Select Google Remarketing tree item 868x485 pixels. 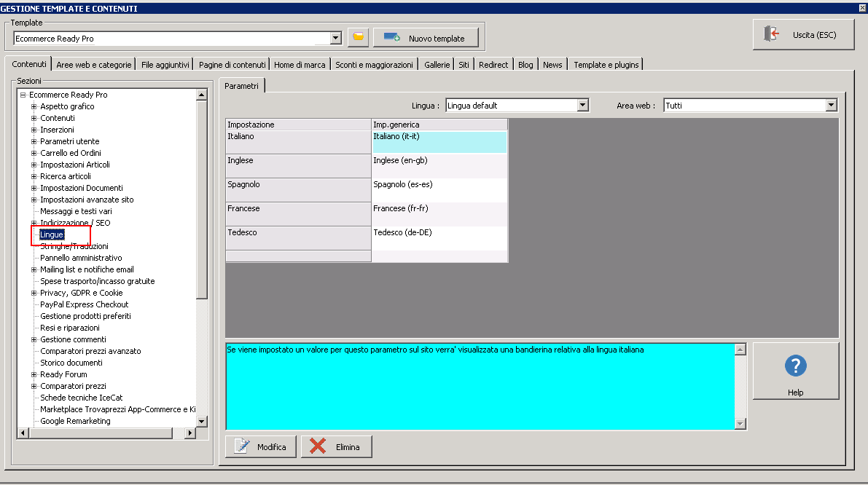[x=75, y=421]
